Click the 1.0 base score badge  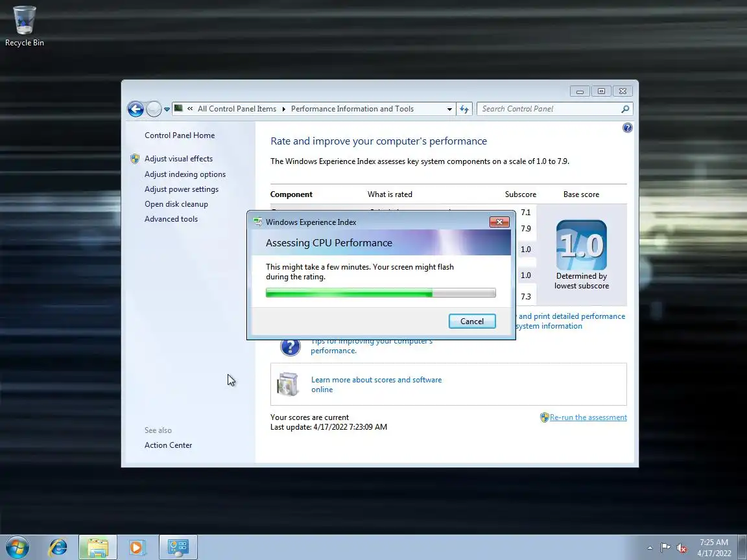[x=581, y=245]
